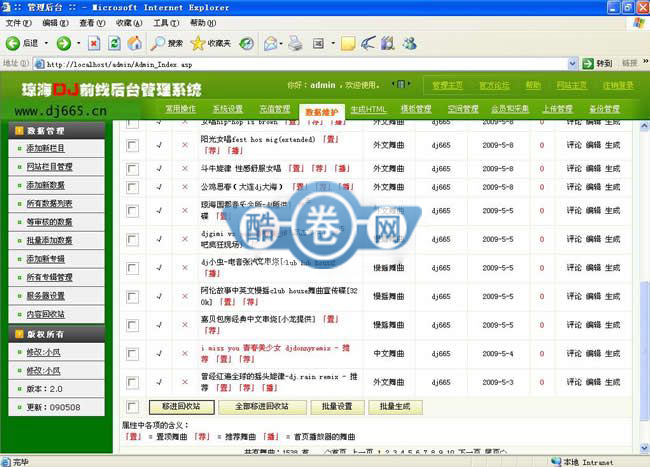Click the Messenger people icon in toolbar

click(x=410, y=43)
